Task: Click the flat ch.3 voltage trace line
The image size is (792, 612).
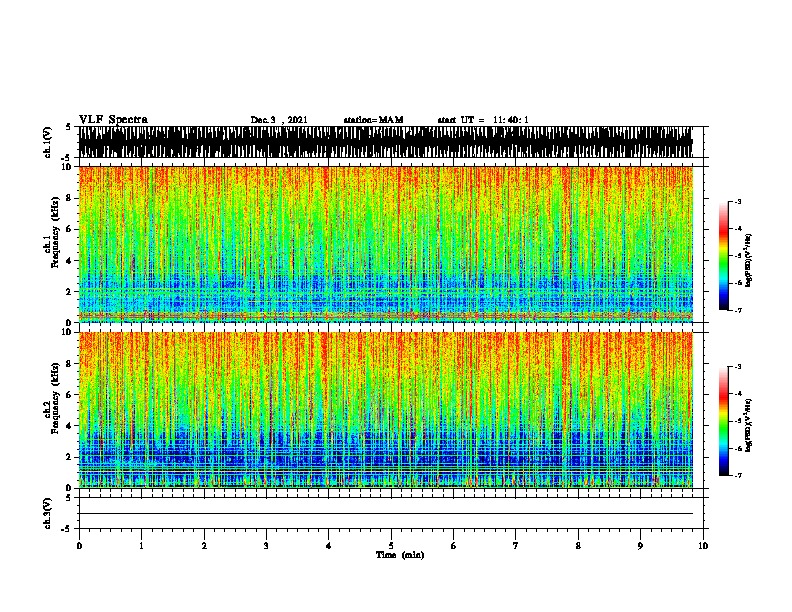Action: [385, 514]
